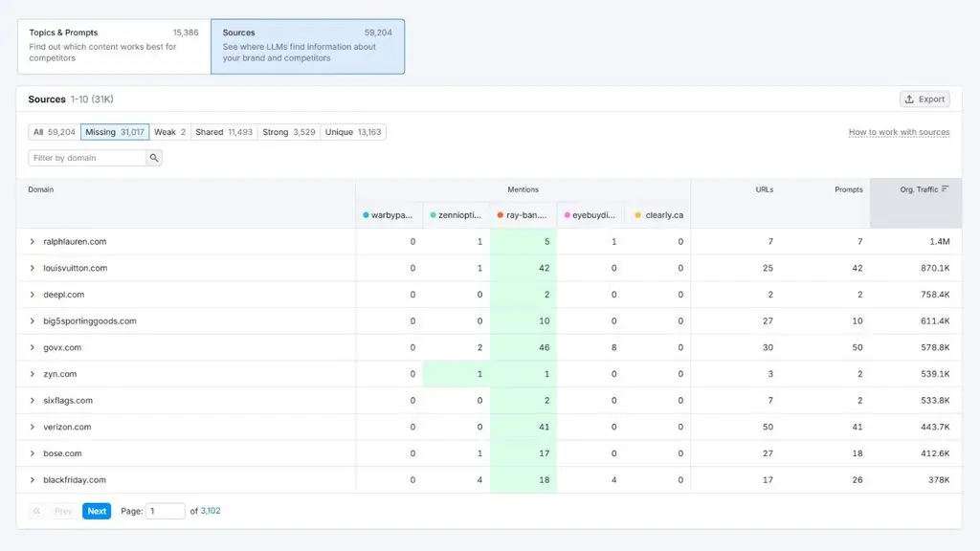
Task: Click the disabled Prev page button
Action: [x=63, y=511]
